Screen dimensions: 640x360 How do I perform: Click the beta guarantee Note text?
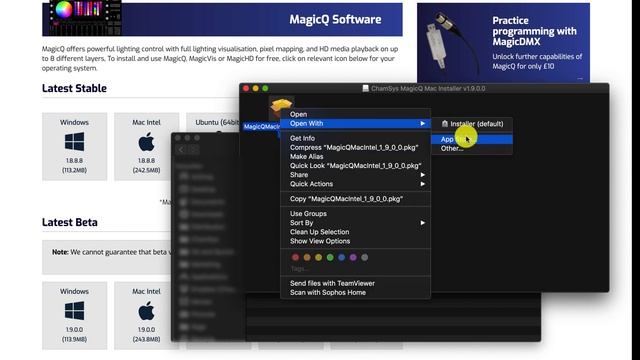(111, 252)
